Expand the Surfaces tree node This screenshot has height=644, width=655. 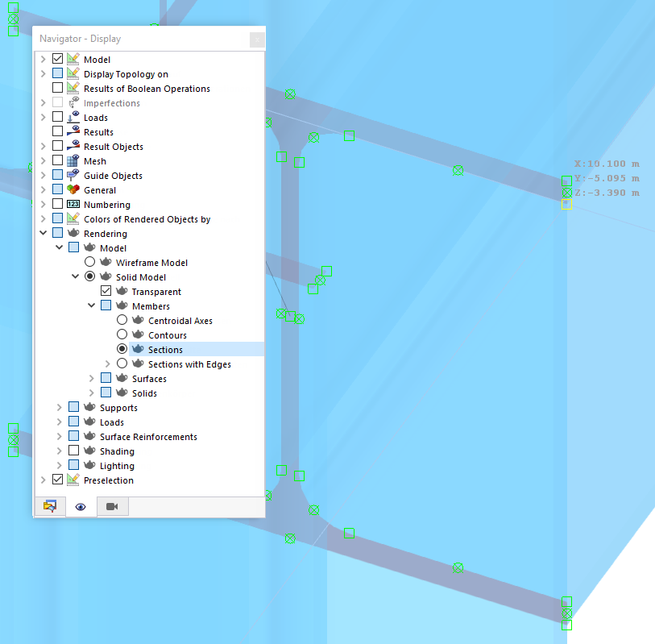(x=91, y=378)
